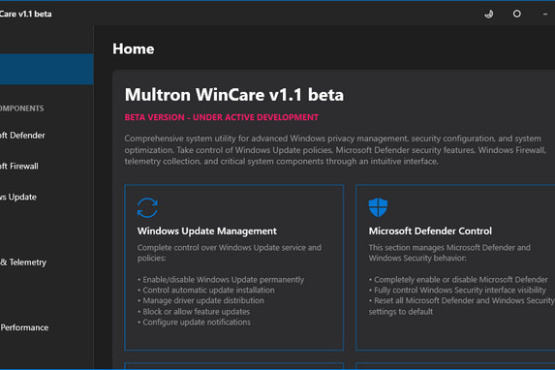555x370 pixels.
Task: Click the Windows Update sync arrows icon
Action: [147, 207]
